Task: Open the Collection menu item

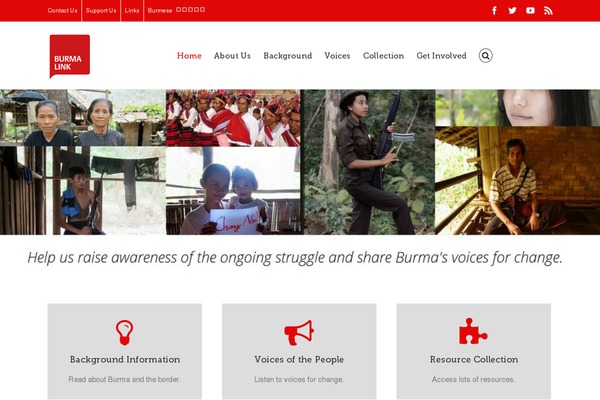Action: click(x=383, y=56)
